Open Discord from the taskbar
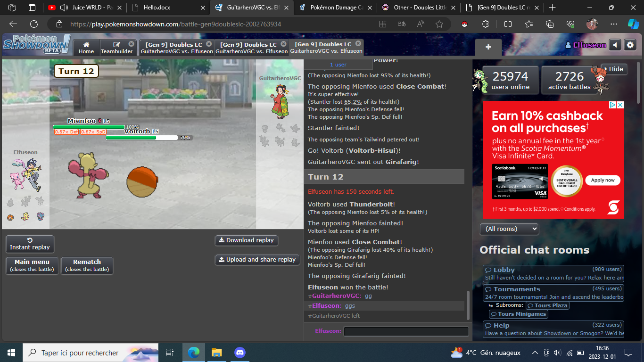Screen dimensions: 644x362 240,352
